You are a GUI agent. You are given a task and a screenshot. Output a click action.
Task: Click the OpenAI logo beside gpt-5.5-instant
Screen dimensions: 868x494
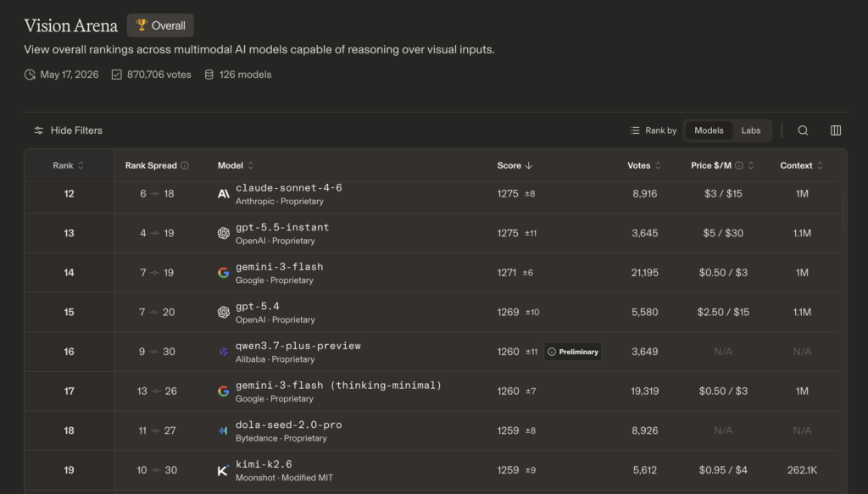tap(224, 234)
